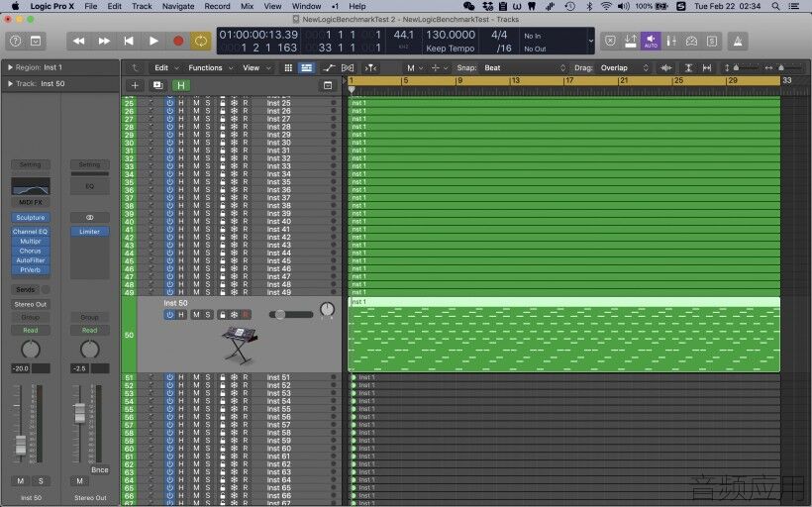Click the PtVerb plugin slot

[31, 269]
